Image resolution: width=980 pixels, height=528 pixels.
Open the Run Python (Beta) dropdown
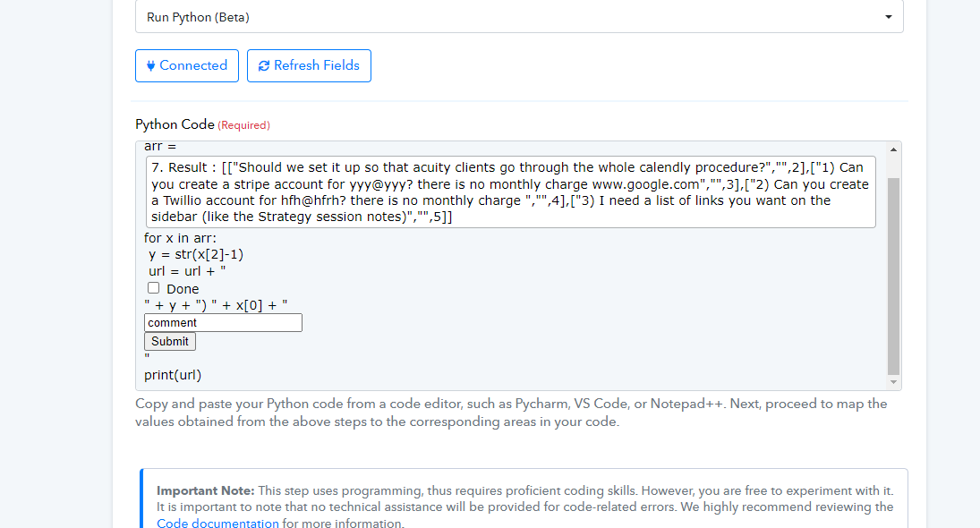point(519,17)
